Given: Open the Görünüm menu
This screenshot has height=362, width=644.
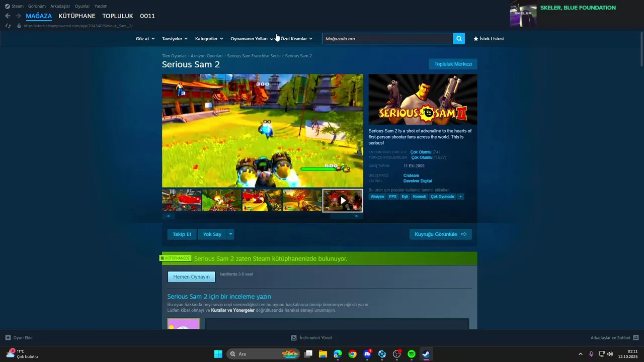Looking at the screenshot, I should [37, 6].
